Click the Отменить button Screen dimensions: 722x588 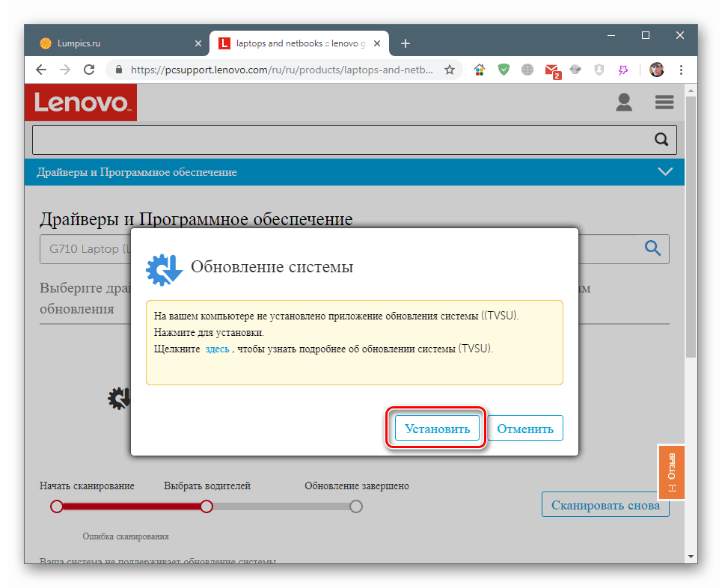(525, 428)
